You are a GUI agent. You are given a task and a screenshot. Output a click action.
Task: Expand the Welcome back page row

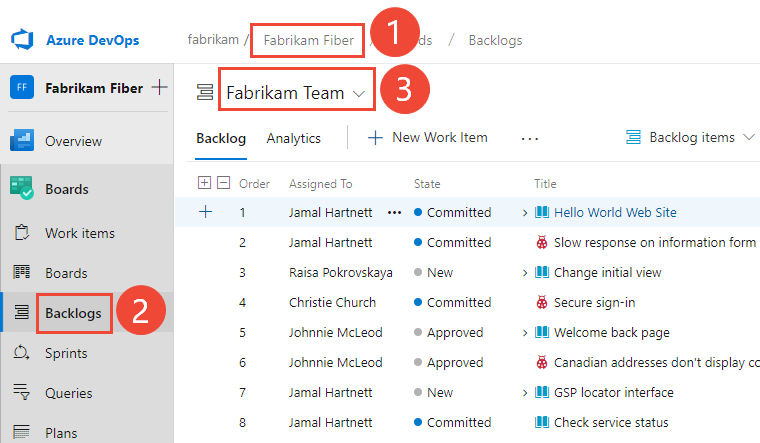[x=524, y=333]
